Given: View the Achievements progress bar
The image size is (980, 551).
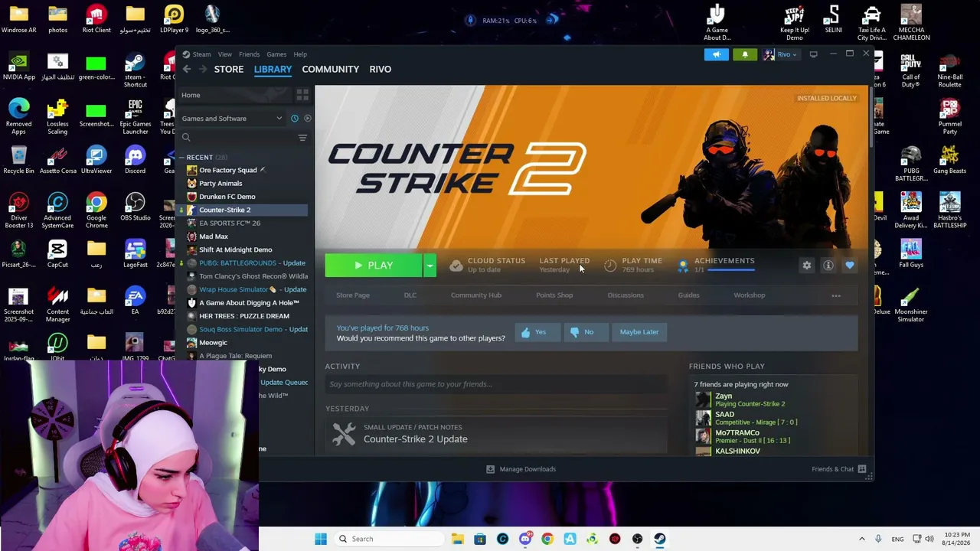Looking at the screenshot, I should [731, 269].
